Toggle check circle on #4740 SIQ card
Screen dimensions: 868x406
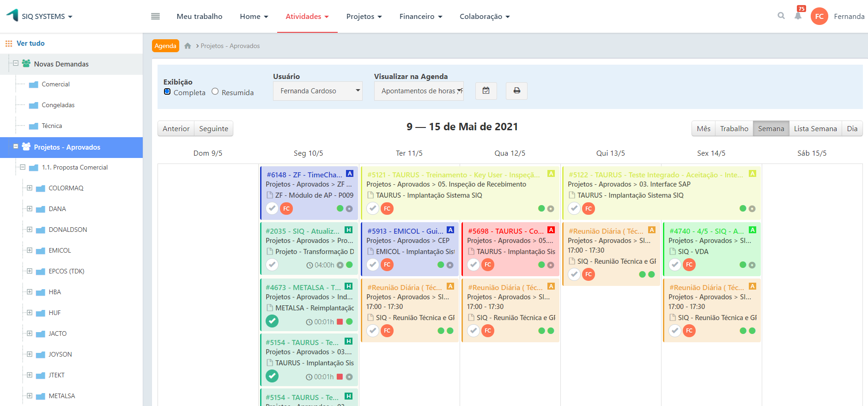(x=675, y=265)
